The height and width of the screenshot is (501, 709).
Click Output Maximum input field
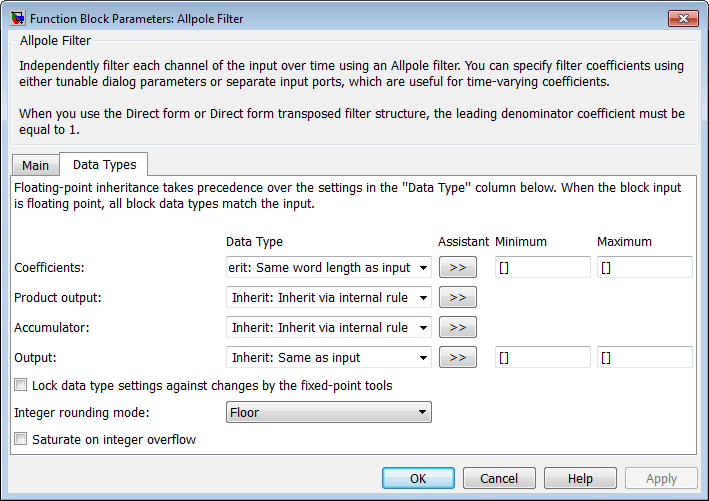click(x=644, y=357)
